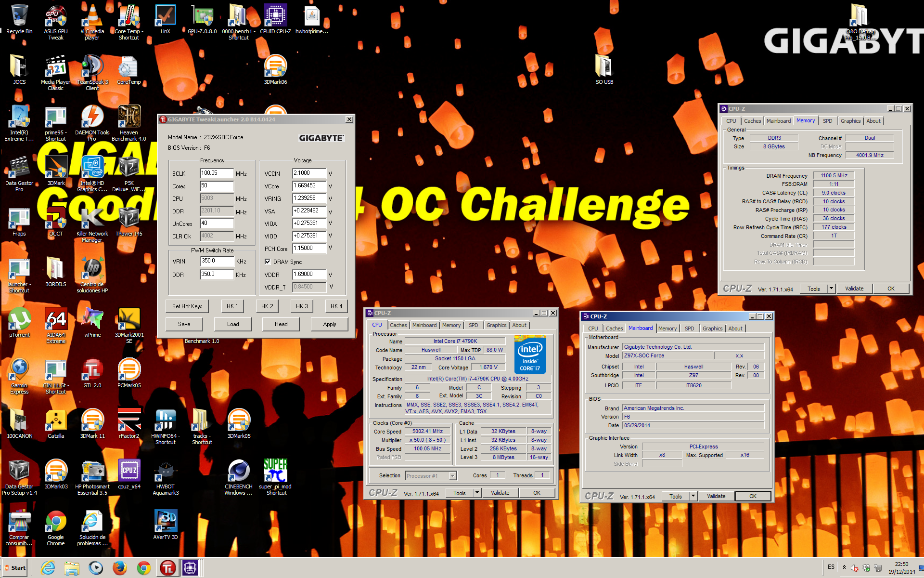
Task: Select Graphics tab in CPU-Z Mainboard window
Action: [x=712, y=328]
